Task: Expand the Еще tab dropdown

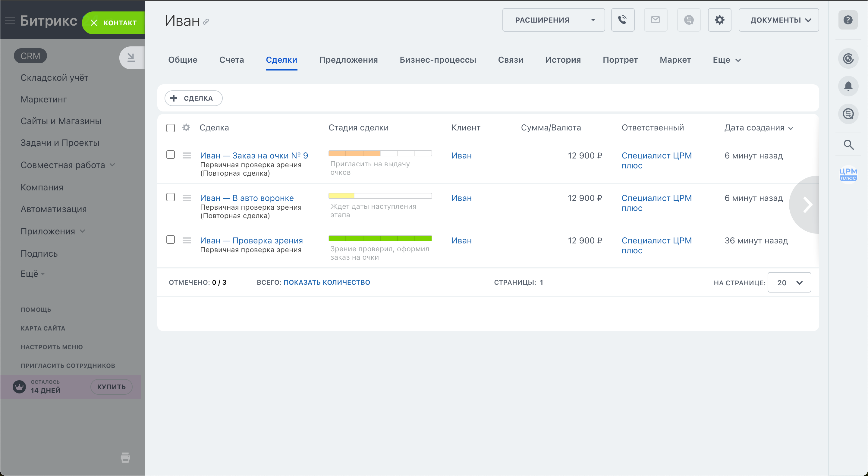Action: (x=726, y=60)
